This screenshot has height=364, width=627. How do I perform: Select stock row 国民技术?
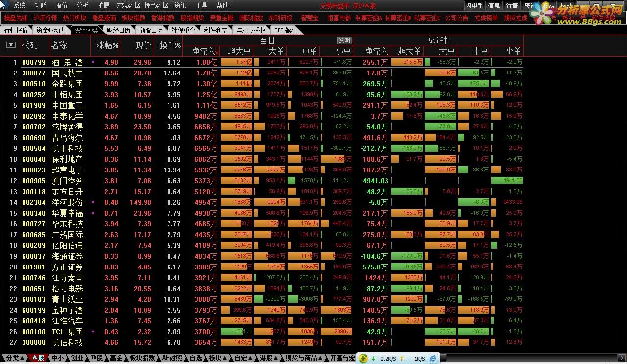(x=262, y=73)
